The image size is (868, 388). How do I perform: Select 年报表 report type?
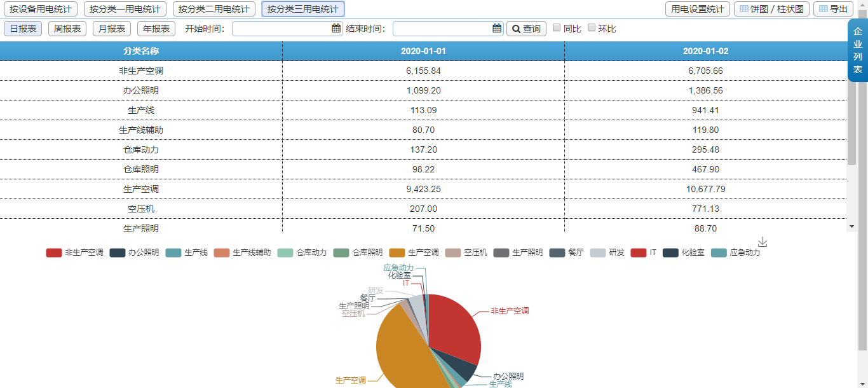(x=156, y=29)
